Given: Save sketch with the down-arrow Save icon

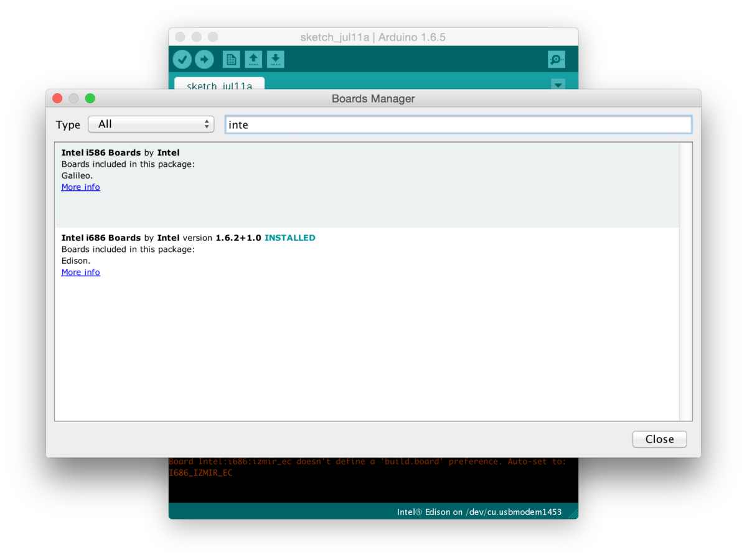Looking at the screenshot, I should (x=276, y=59).
